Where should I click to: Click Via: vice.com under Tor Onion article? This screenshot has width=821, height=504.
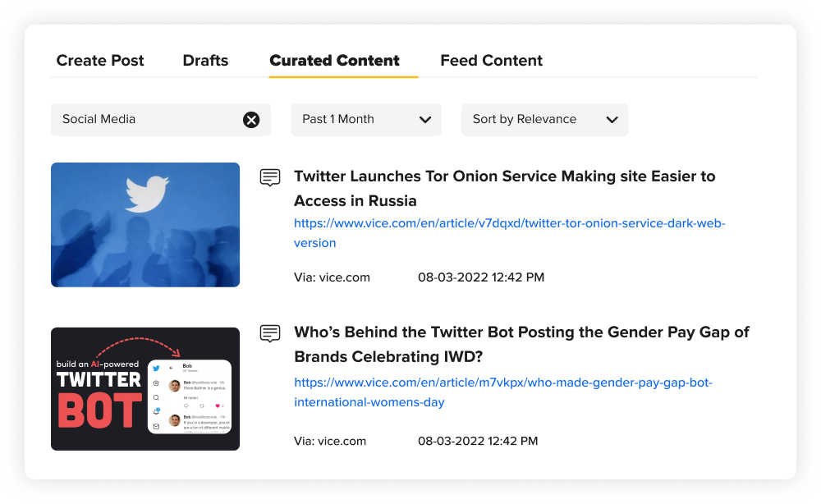point(332,277)
